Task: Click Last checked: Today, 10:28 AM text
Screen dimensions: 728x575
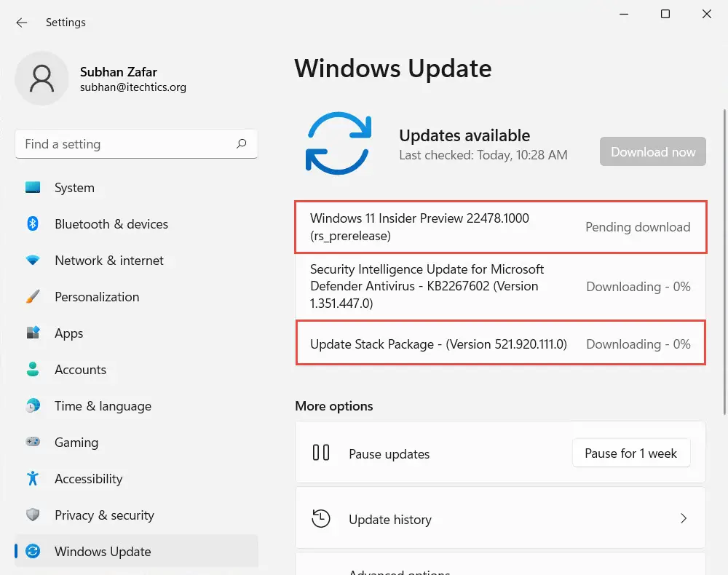Action: tap(483, 155)
